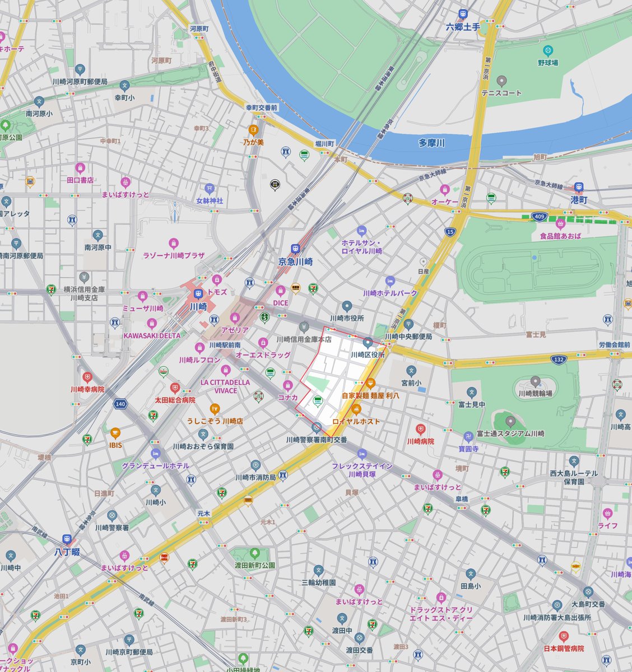Image resolution: width=632 pixels, height=672 pixels.
Task: Click the 京急川崎 station icon
Action: (295, 249)
